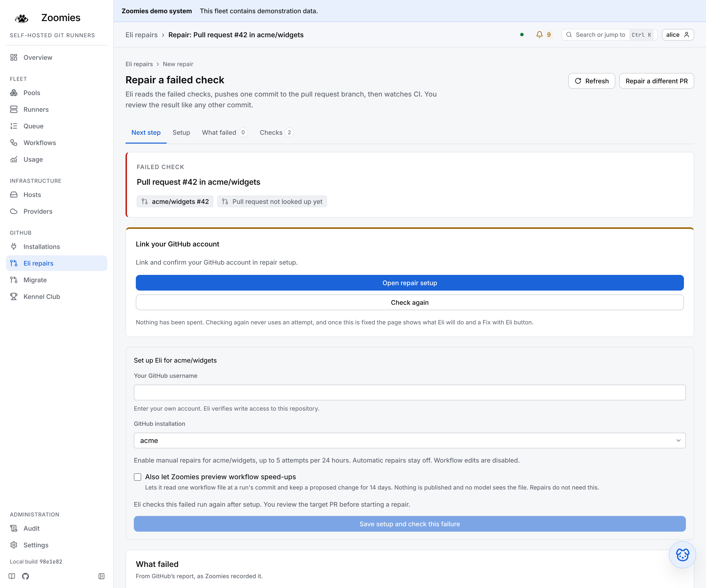Open the GitHub icon link
This screenshot has width=706, height=588.
point(25,576)
